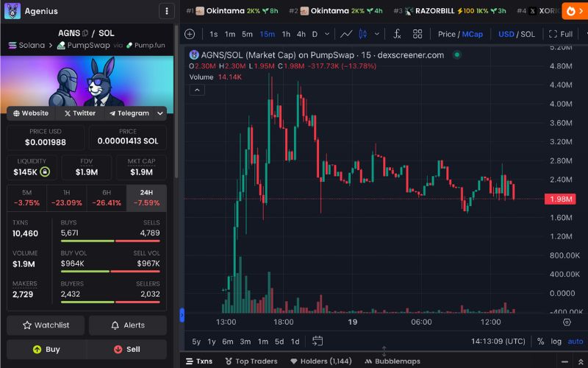The width and height of the screenshot is (588, 368).
Task: Click the green status dot on chart title
Action: click(x=456, y=54)
